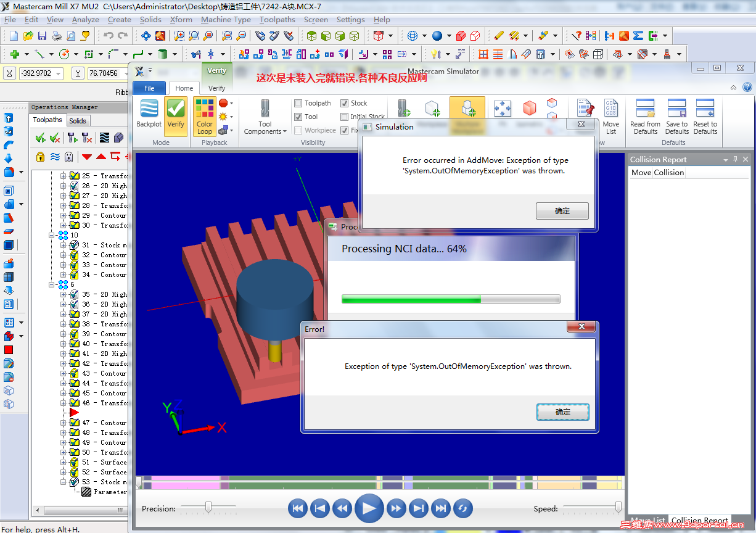Toggle toolpath display wave icon
The image size is (756, 533).
pyautogui.click(x=55, y=156)
